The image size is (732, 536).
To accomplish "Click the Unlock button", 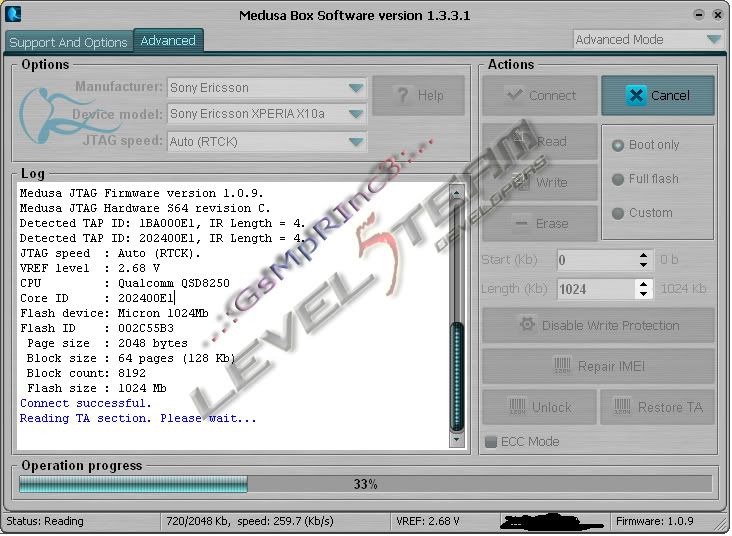I will pyautogui.click(x=540, y=407).
